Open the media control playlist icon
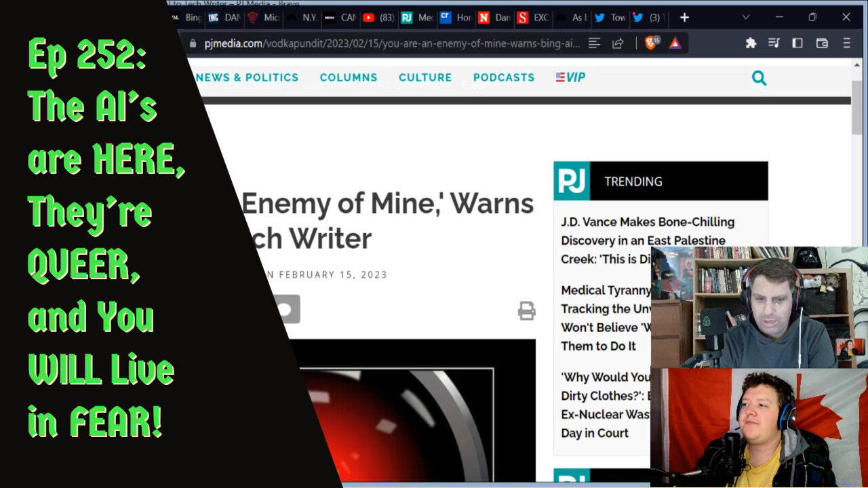 click(x=774, y=43)
